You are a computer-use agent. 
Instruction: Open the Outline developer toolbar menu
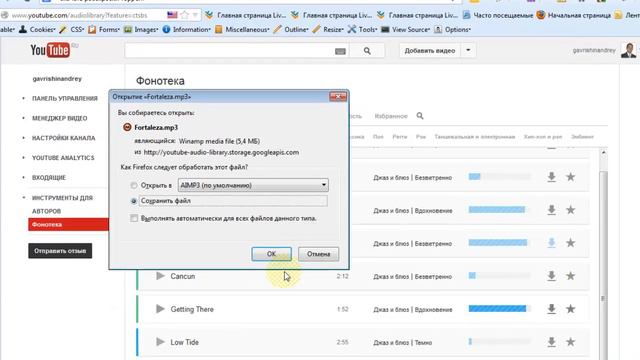291,29
